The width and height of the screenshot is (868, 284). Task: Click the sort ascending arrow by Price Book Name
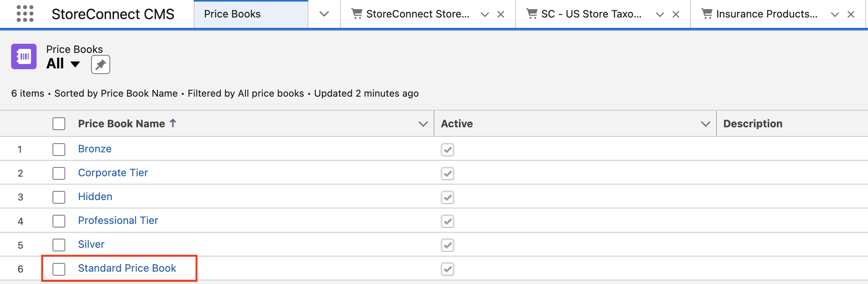[x=173, y=123]
